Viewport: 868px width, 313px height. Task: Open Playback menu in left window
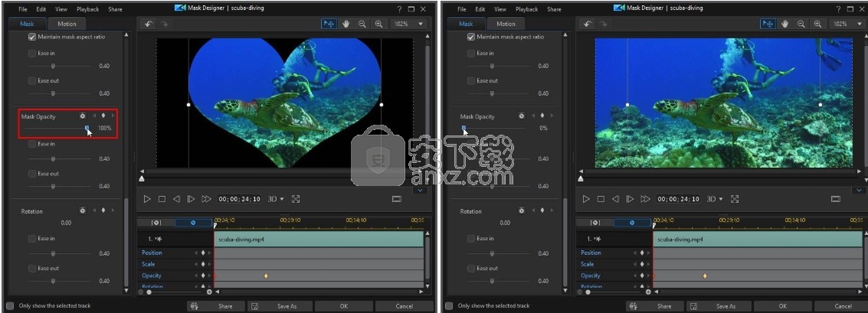coord(88,9)
